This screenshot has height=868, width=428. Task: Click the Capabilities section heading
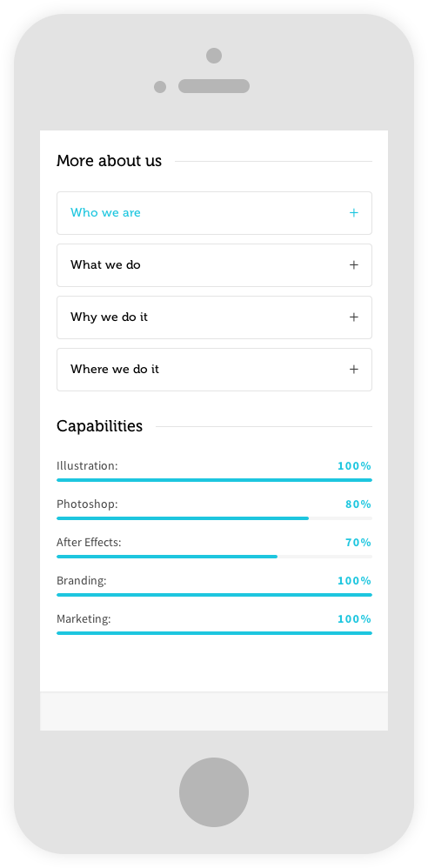(x=100, y=426)
